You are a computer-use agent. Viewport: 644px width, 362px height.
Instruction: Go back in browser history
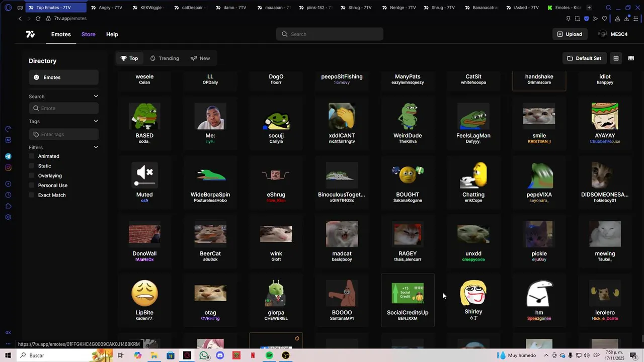(20, 19)
